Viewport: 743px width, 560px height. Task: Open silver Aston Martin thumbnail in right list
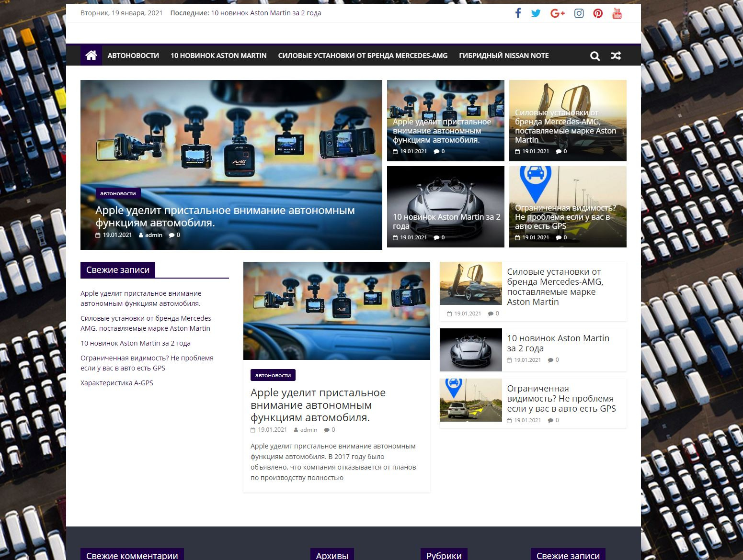471,350
